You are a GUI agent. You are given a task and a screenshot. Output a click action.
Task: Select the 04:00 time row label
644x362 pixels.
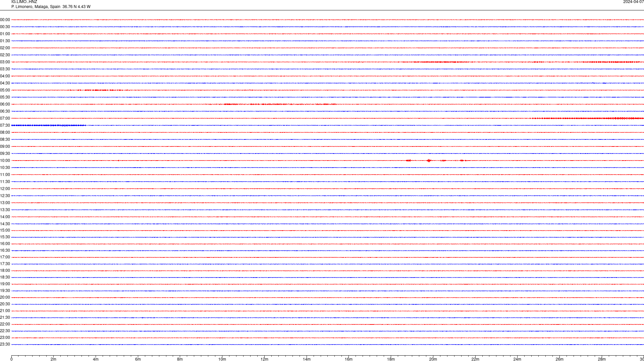[5, 76]
